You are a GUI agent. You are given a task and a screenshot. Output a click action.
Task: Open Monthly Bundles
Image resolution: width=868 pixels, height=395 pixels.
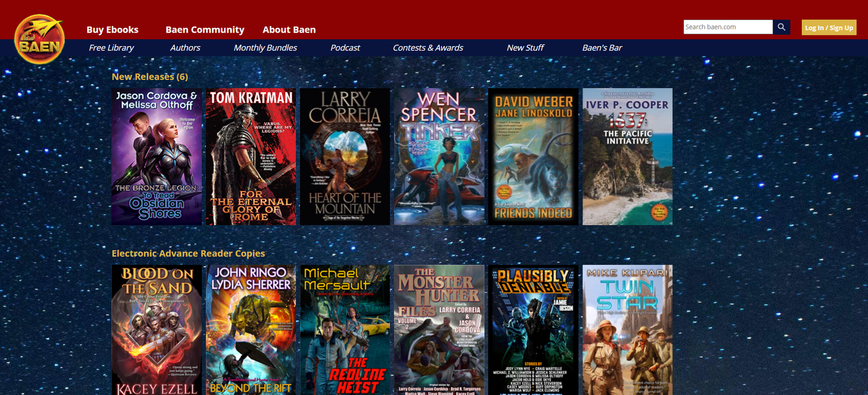coord(265,48)
